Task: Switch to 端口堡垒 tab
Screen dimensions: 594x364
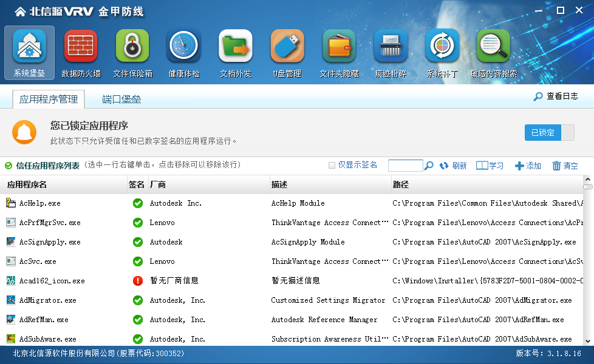Action: tap(121, 99)
